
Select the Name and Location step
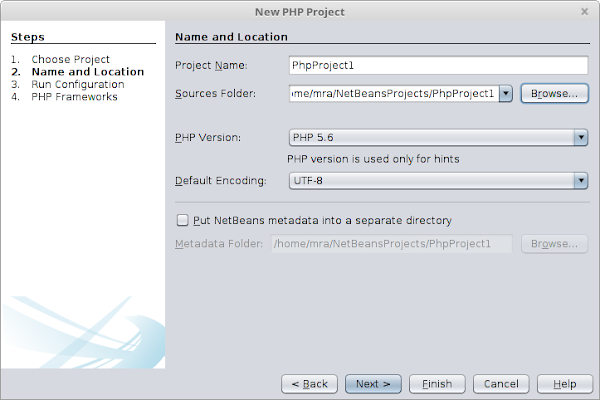tap(88, 72)
